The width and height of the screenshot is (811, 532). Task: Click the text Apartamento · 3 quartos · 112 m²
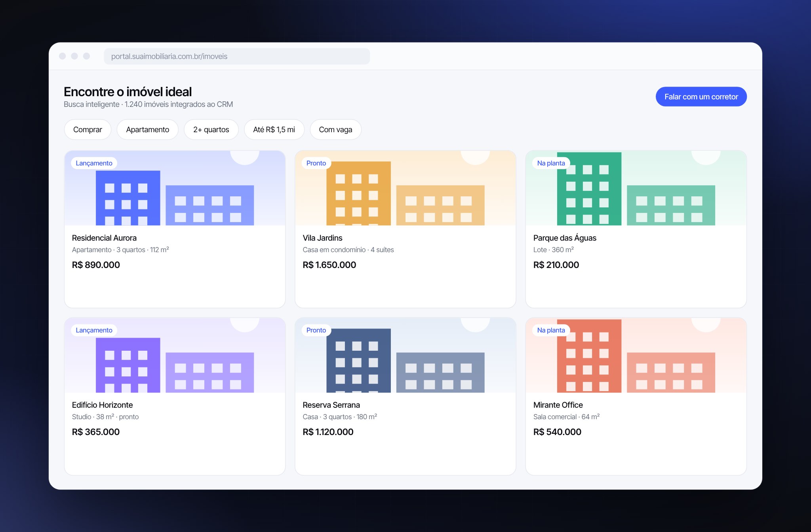(120, 250)
